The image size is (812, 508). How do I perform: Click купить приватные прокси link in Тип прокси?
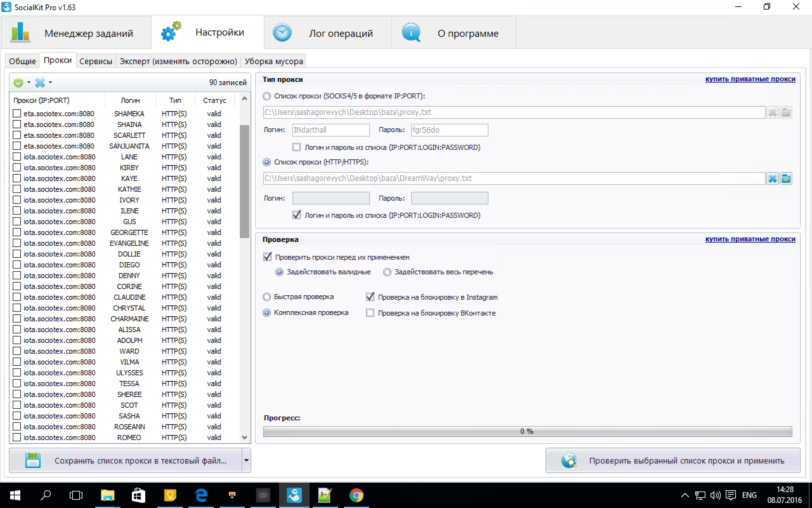(750, 79)
